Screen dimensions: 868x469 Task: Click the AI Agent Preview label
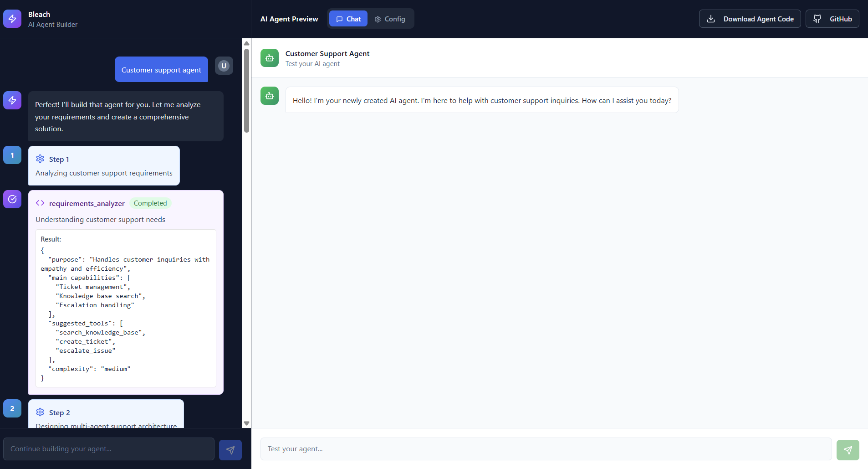point(289,19)
